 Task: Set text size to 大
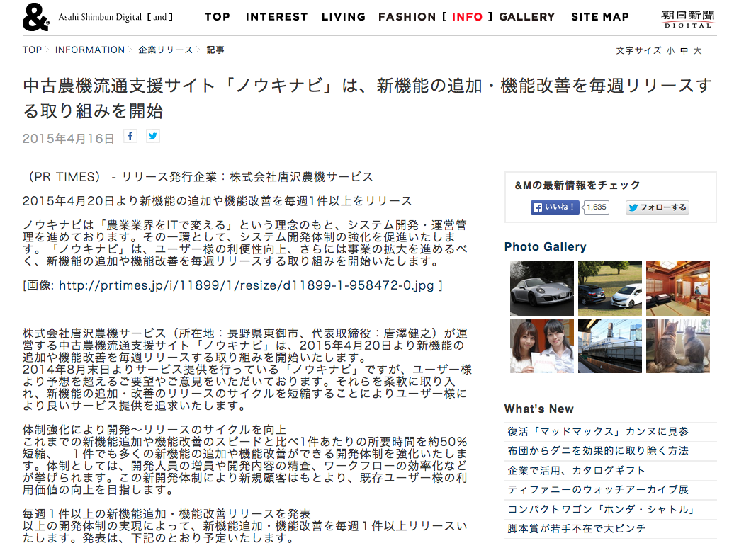[x=698, y=50]
